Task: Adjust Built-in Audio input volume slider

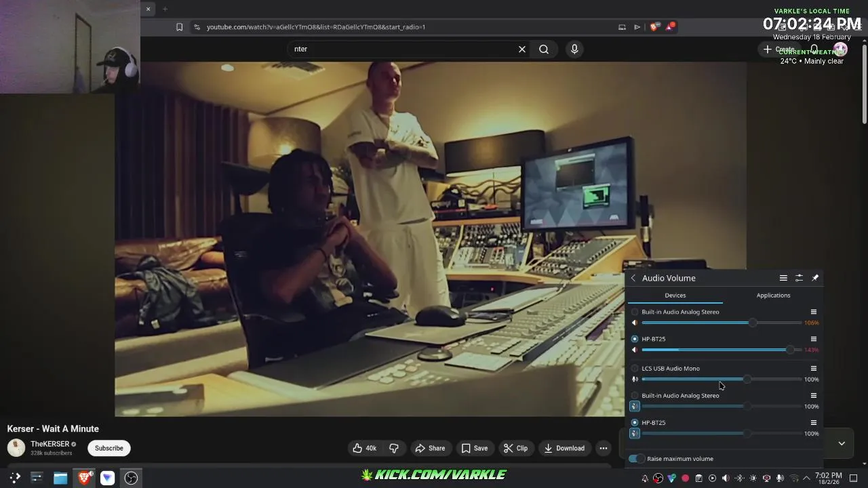Action: (722, 407)
